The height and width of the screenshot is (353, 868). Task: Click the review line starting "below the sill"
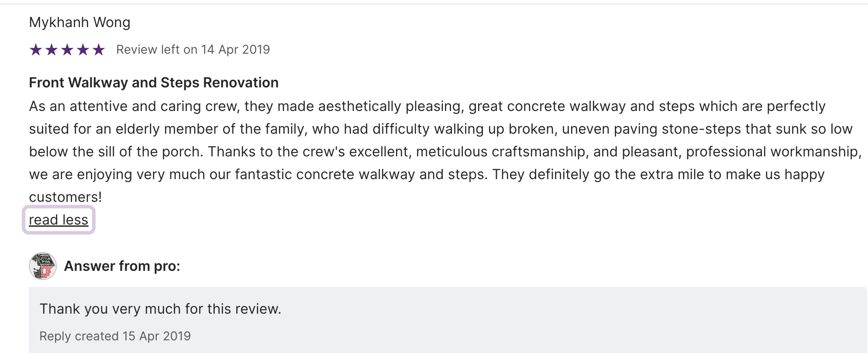coord(444,152)
